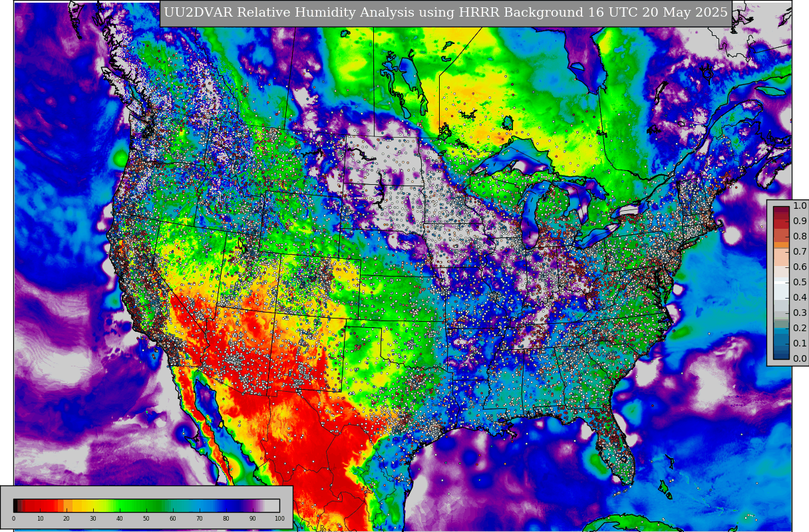Select the 30 tick on humidity colorbar
Viewport: 809px width, 532px height.
[93, 518]
